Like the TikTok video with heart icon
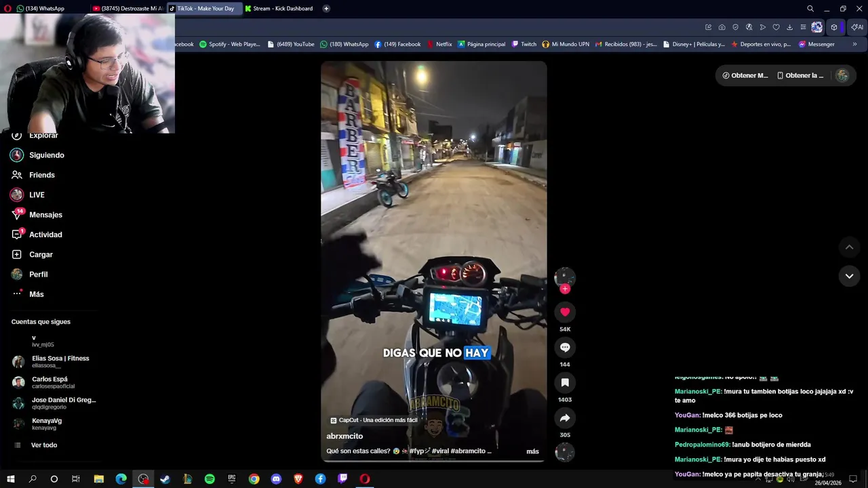Viewport: 868px width, 488px height. (x=565, y=312)
